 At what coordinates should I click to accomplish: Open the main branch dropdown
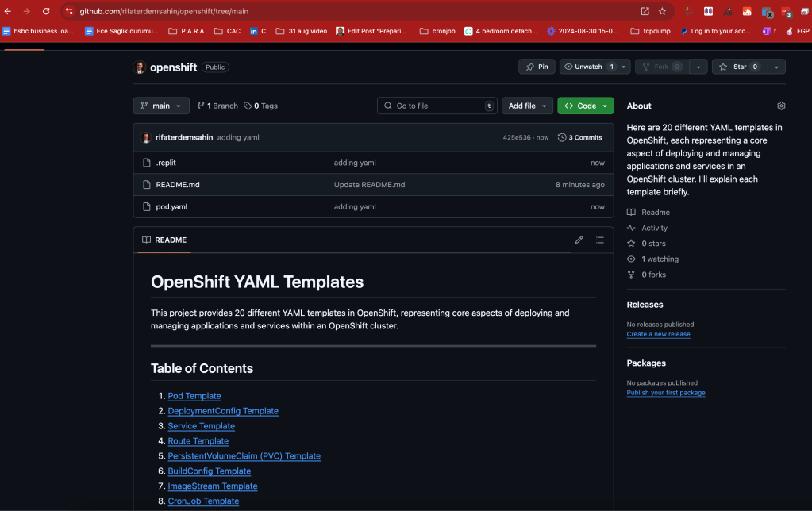(161, 106)
